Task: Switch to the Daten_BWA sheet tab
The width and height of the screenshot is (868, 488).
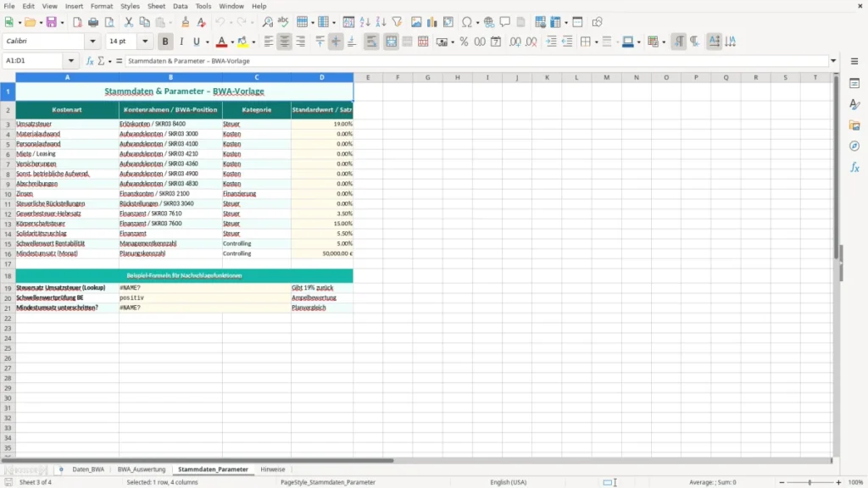Action: 88,469
